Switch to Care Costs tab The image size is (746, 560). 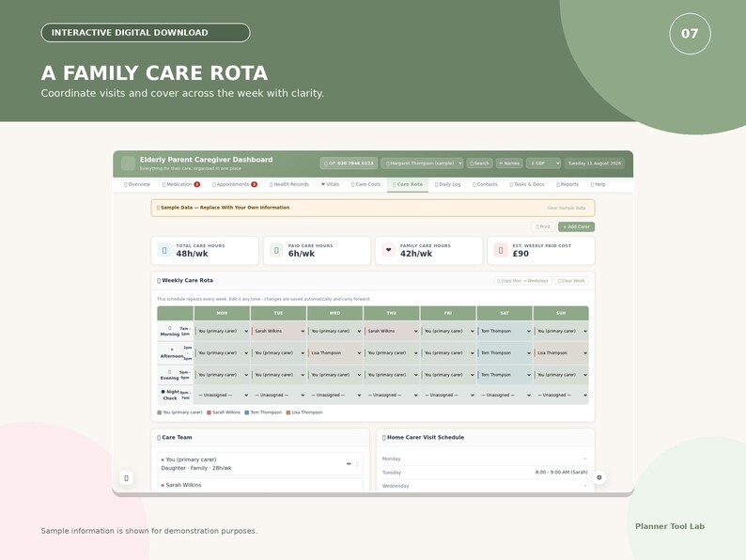365,184
